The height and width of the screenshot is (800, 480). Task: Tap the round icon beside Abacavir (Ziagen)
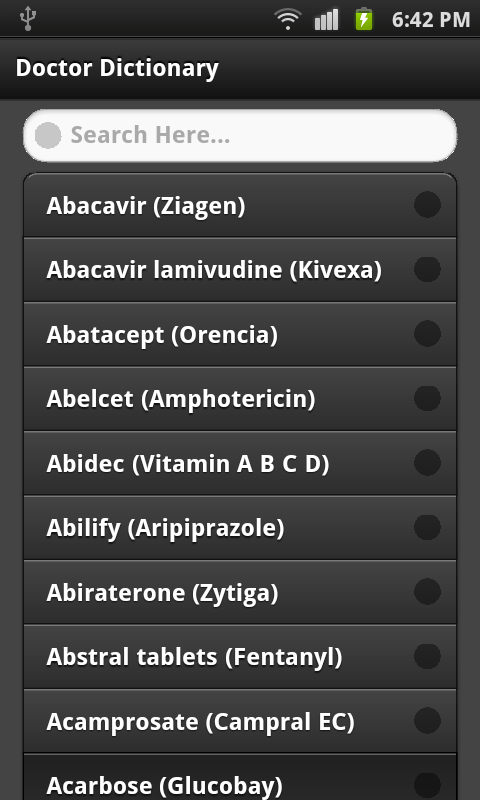coord(427,205)
